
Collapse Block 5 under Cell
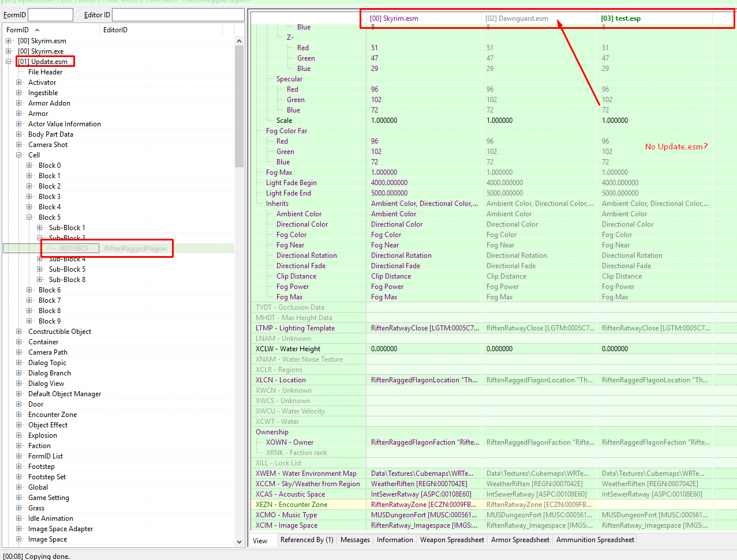tap(29, 217)
